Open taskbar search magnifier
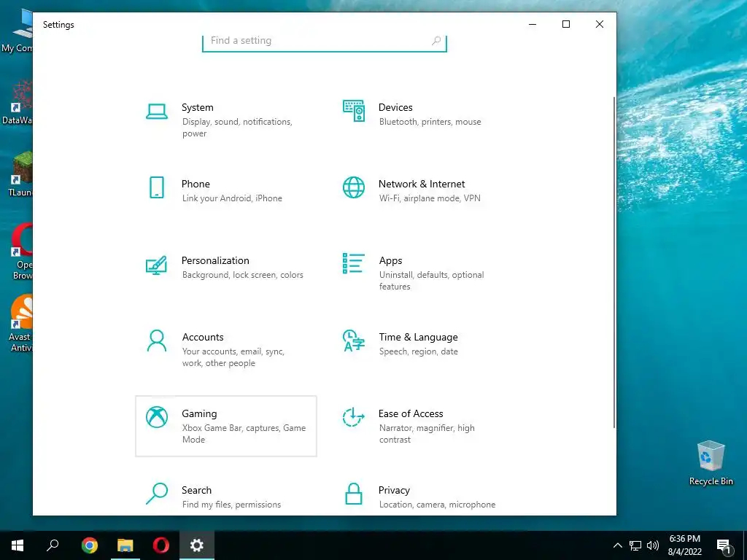Screen dimensions: 747x560 [x=53, y=545]
